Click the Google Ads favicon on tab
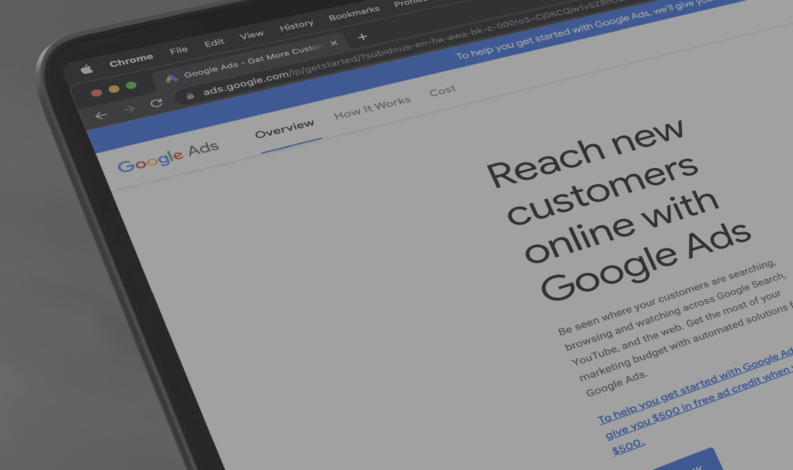The height and width of the screenshot is (470, 793). pos(171,78)
